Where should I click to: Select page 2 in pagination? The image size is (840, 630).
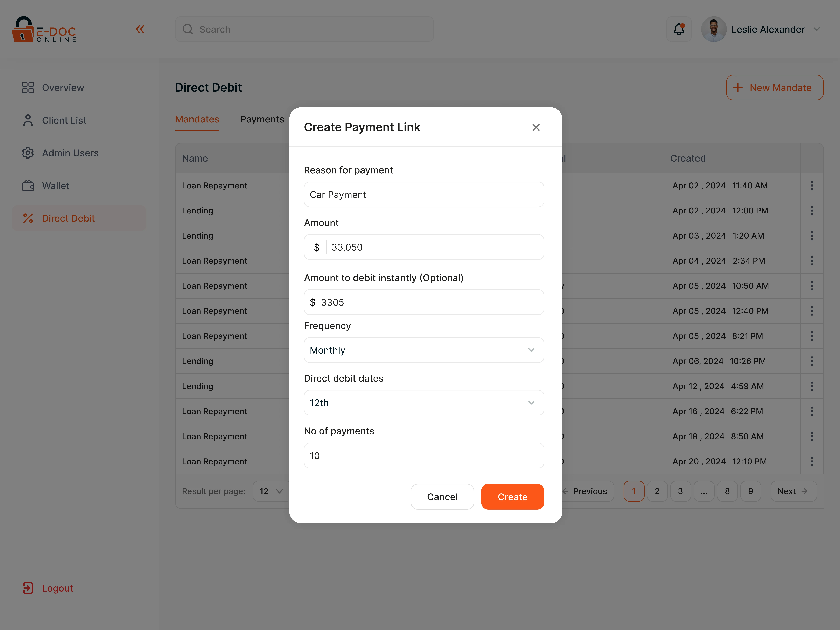tap(657, 491)
